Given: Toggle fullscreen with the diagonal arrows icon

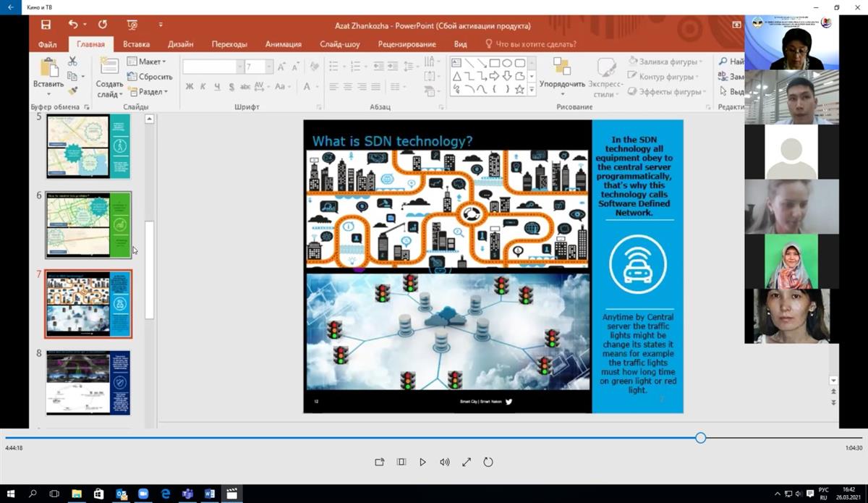Looking at the screenshot, I should tap(467, 462).
